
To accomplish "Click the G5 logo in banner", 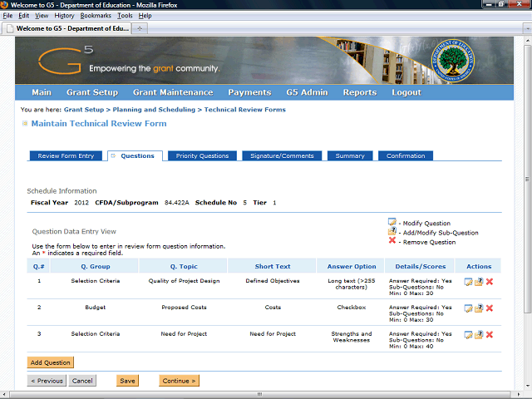I will coord(66,60).
